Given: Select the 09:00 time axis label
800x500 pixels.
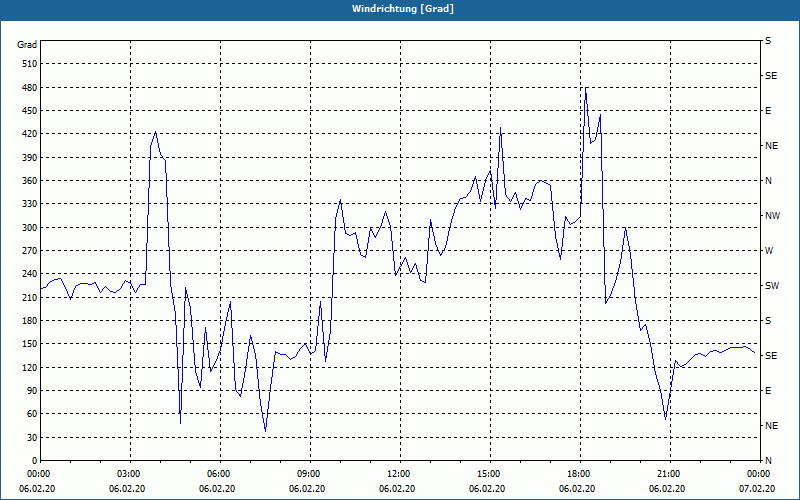Looking at the screenshot, I should 310,474.
